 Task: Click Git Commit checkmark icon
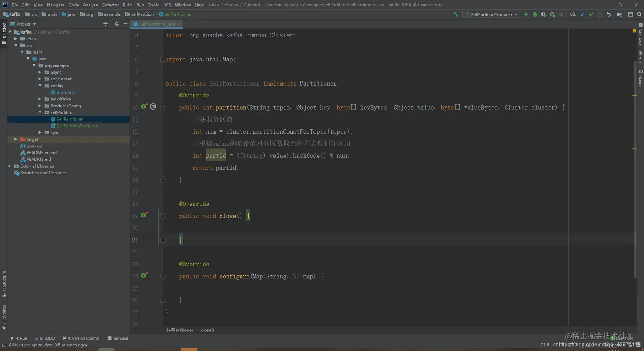(591, 14)
